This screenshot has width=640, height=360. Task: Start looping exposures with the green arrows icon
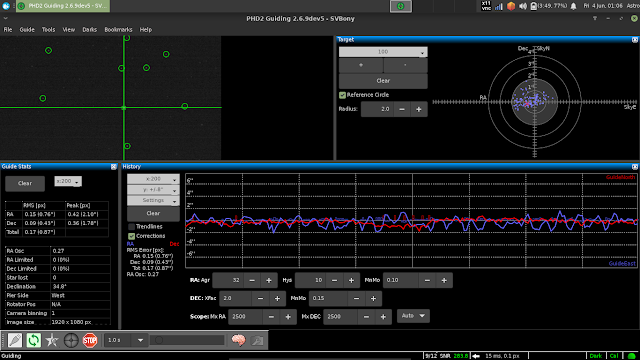click(x=33, y=340)
